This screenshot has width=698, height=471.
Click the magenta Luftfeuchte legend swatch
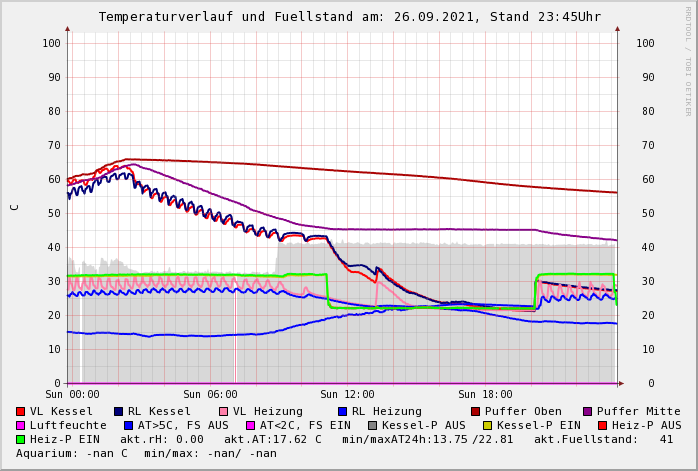click(x=20, y=425)
